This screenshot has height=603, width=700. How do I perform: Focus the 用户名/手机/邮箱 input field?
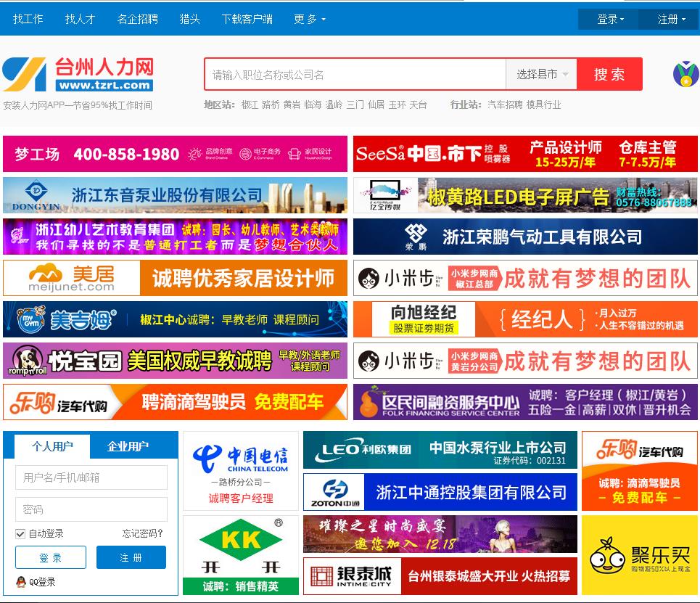[x=91, y=477]
